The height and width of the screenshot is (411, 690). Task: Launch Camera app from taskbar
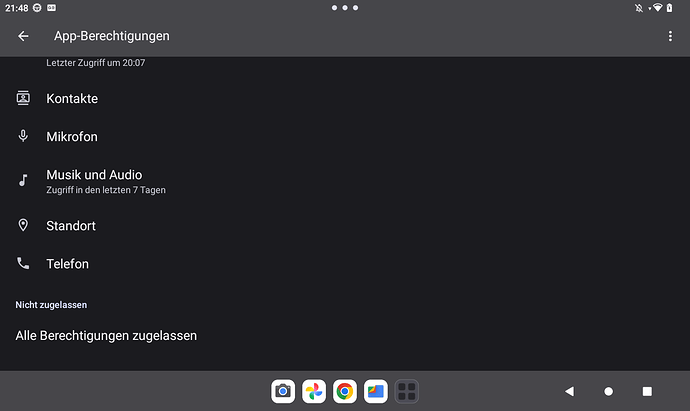283,391
